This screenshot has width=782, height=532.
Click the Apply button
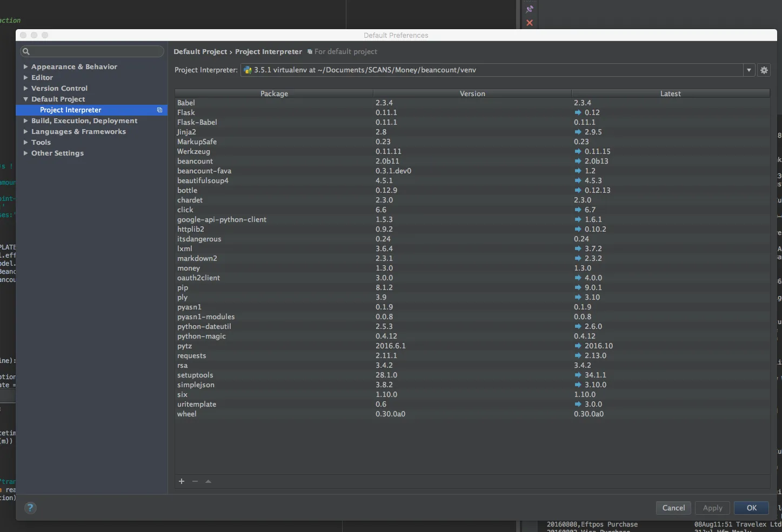click(712, 508)
